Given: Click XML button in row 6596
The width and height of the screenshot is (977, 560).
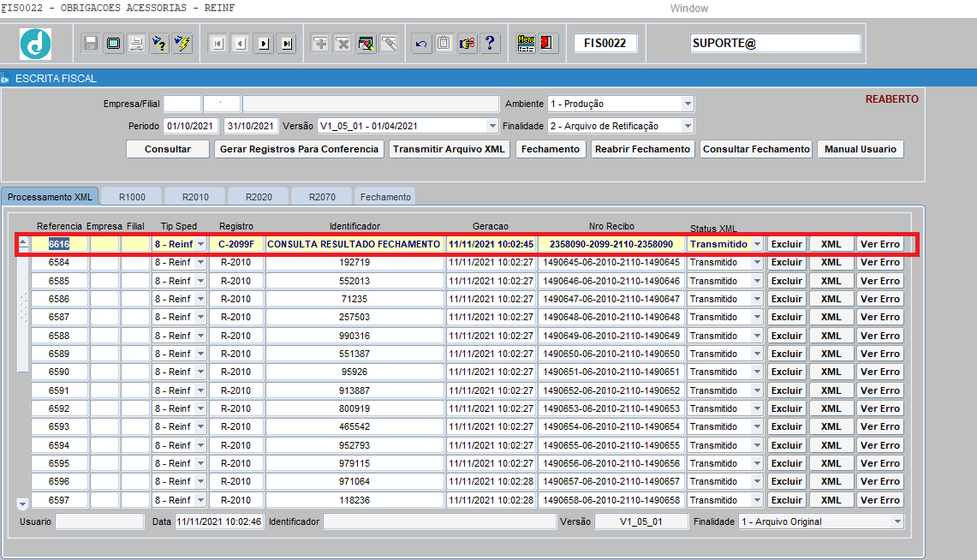Looking at the screenshot, I should (x=831, y=481).
